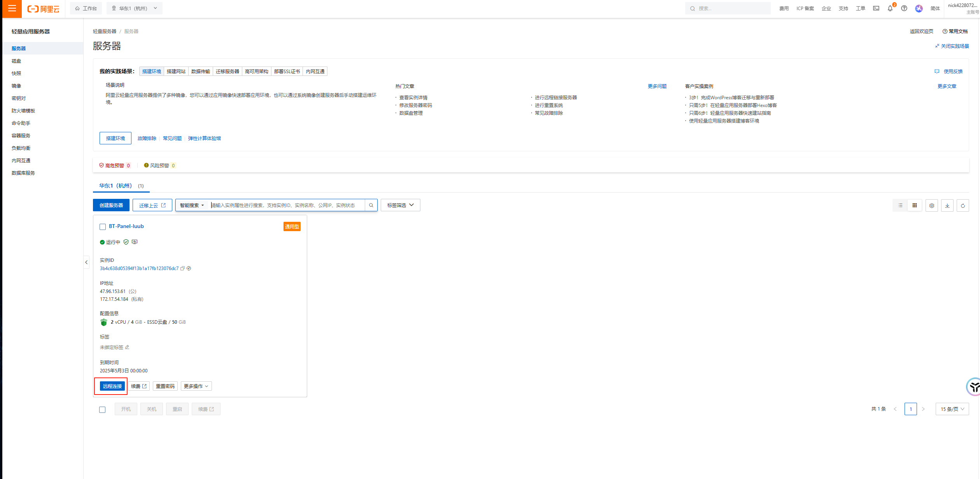This screenshot has height=479, width=980.
Task: Toggle the select-all checkbox at bottom
Action: coord(102,409)
